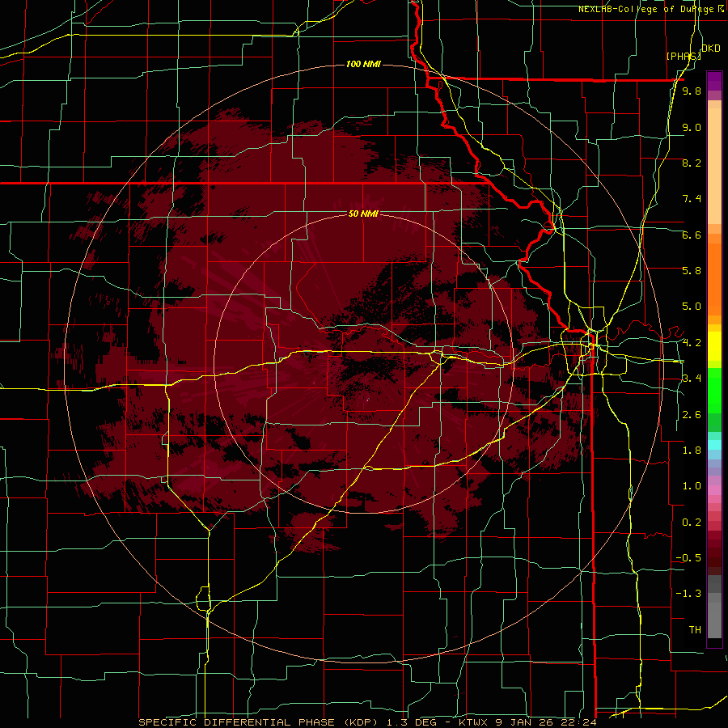Click the KTWX station identifier in the caption
Image resolution: width=728 pixels, height=728 pixels.
point(472,722)
